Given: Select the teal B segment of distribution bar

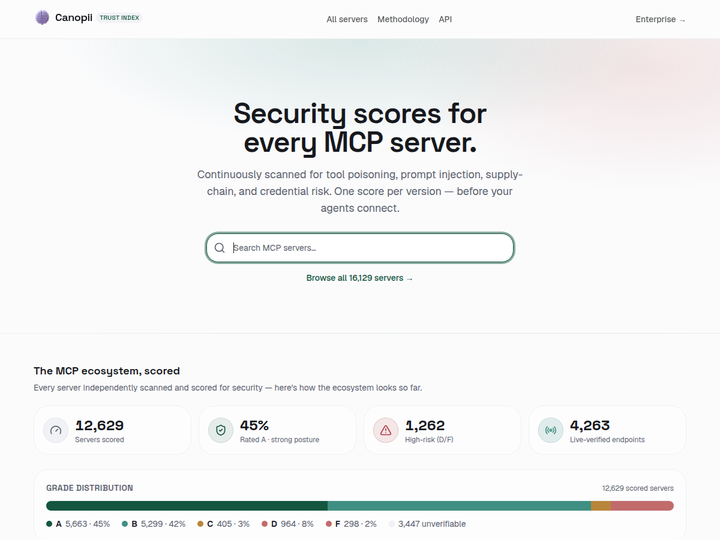Looking at the screenshot, I should (x=459, y=506).
